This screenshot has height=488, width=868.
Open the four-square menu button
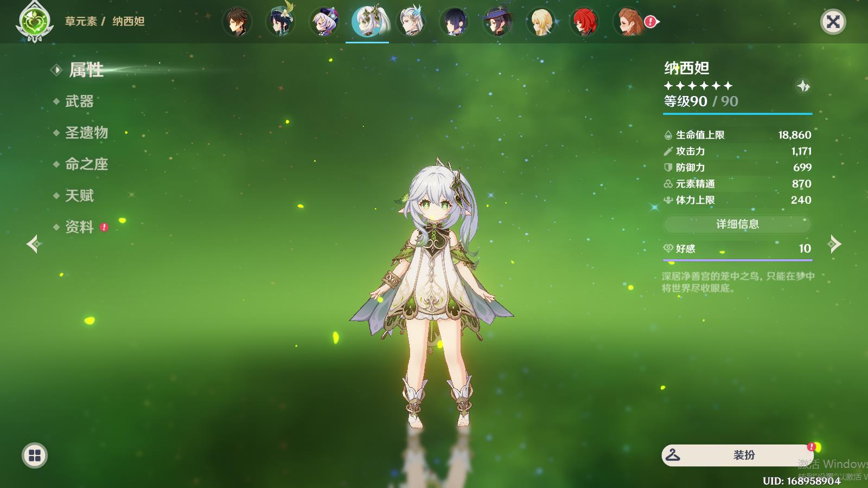point(35,455)
